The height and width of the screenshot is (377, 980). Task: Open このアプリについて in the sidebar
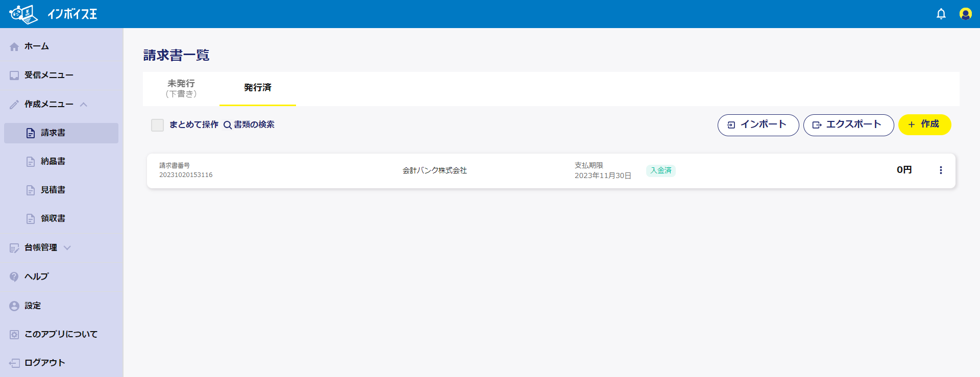point(61,334)
